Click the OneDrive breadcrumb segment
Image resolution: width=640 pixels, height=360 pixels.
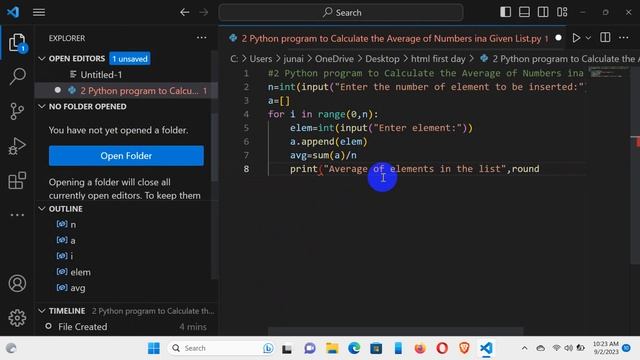click(x=334, y=59)
